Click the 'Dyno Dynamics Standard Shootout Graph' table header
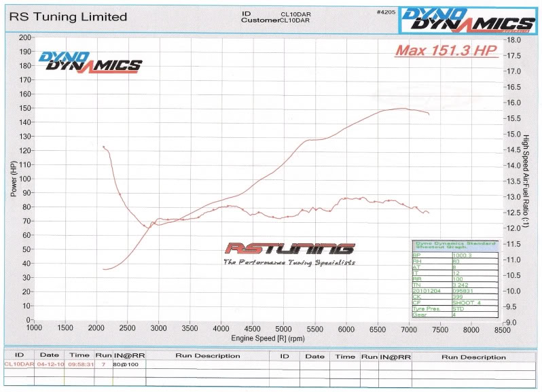Screen dimensions: 542x392 454,245
